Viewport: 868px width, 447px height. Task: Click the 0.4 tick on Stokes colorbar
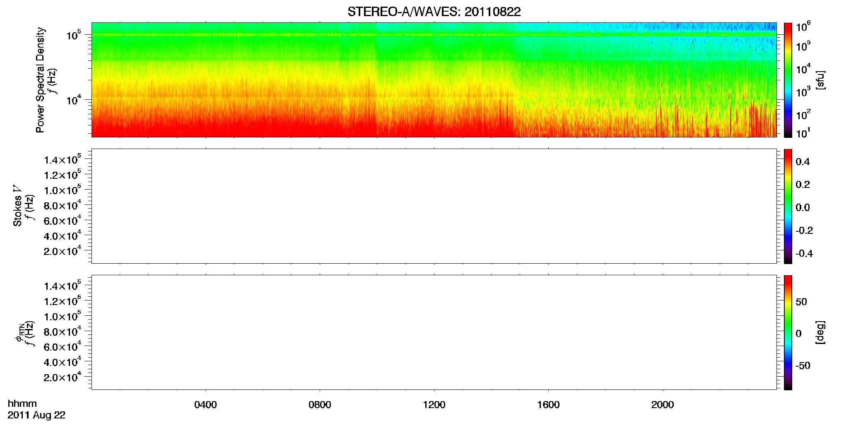803,162
